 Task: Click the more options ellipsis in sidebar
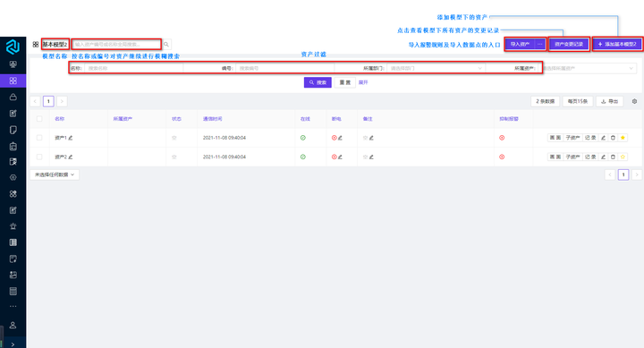[13, 307]
